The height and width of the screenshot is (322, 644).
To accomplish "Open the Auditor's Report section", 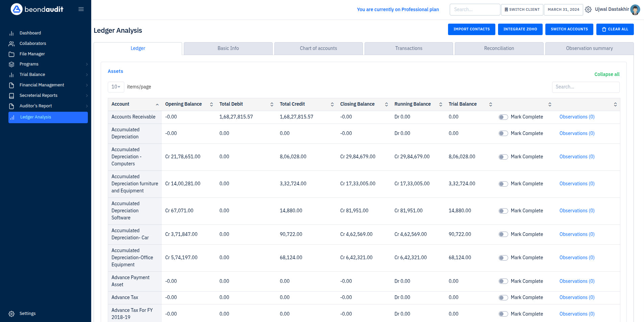I will [x=35, y=106].
